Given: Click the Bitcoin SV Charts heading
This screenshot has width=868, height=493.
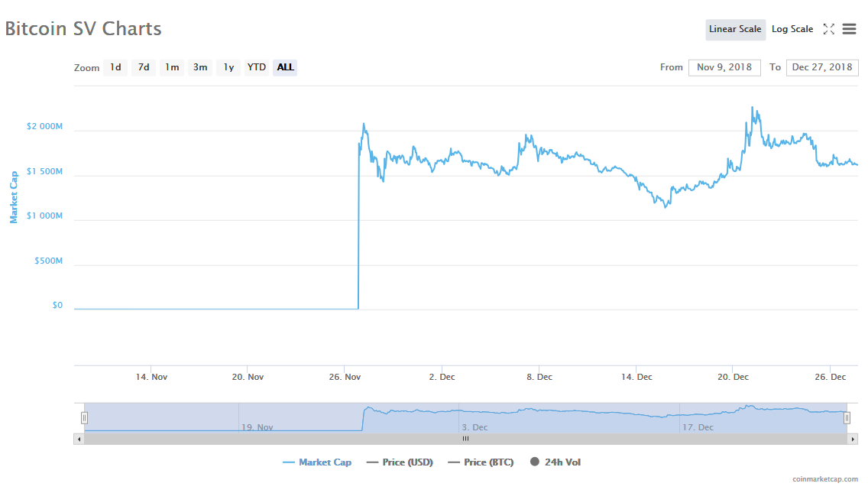Looking at the screenshot, I should tap(83, 29).
